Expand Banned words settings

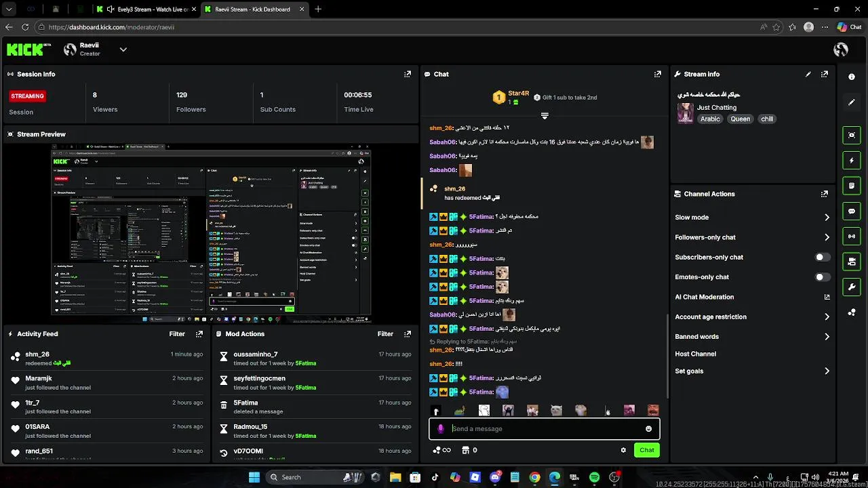827,336
